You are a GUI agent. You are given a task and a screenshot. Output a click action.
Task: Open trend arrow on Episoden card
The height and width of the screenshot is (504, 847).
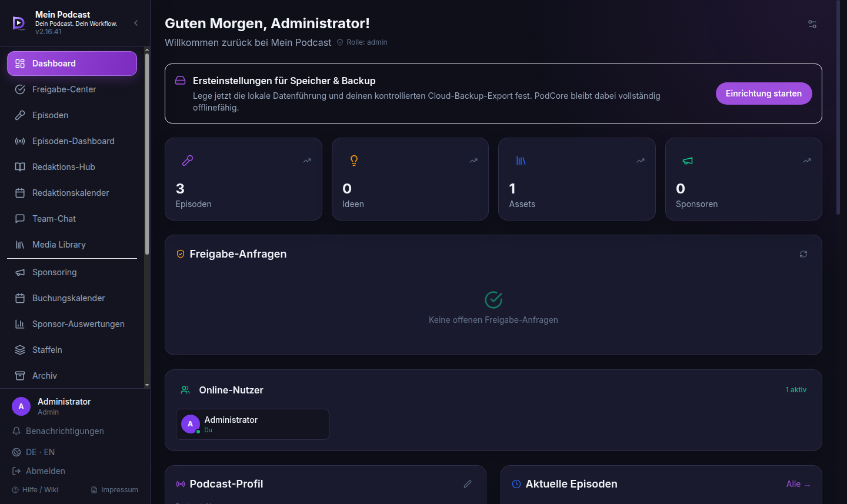[x=307, y=161]
